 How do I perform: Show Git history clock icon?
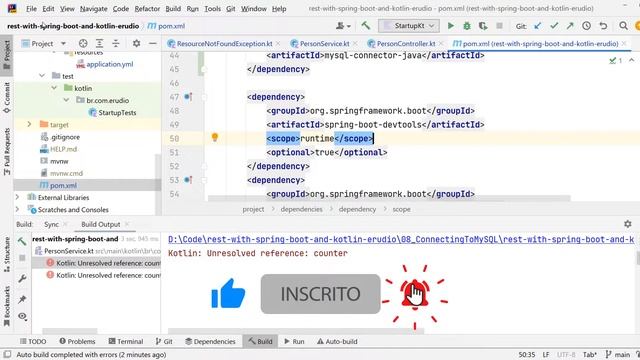click(x=587, y=26)
